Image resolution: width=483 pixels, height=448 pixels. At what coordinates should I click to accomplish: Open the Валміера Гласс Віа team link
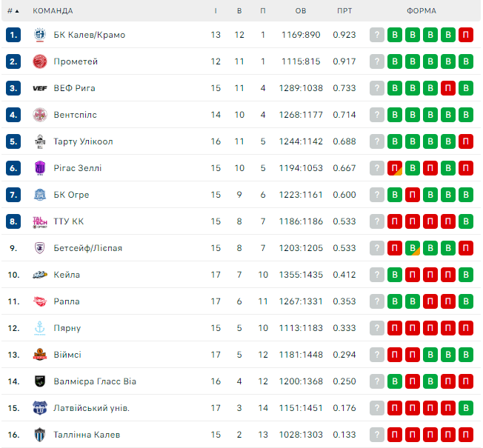(x=95, y=381)
